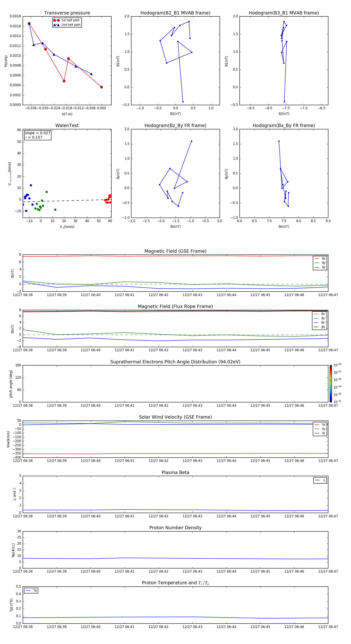351x644 pixels.
Task: Select the '2nd half path' legend entry
Action: (67, 25)
